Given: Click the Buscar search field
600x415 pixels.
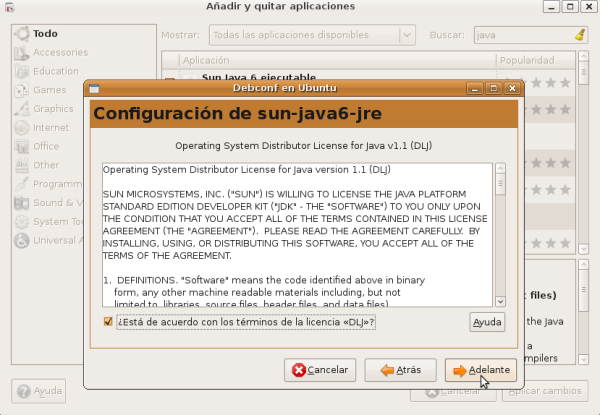Looking at the screenshot, I should pyautogui.click(x=520, y=35).
